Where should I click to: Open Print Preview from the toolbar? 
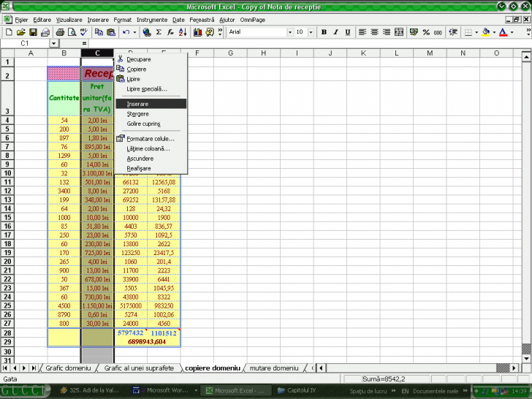72,32
